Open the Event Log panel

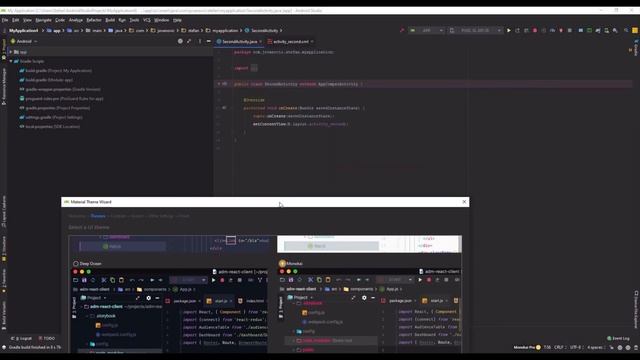(x=618, y=338)
